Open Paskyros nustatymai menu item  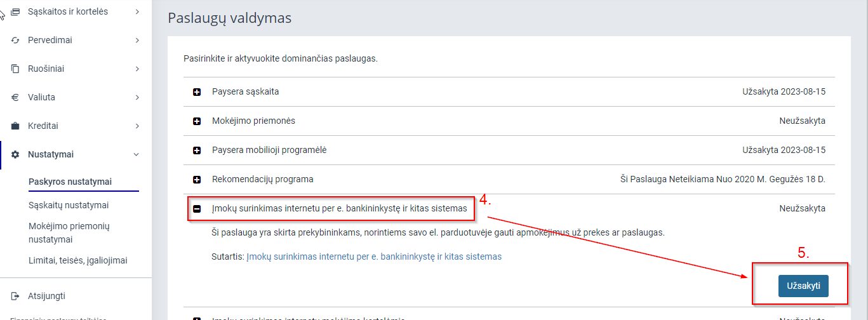(70, 182)
